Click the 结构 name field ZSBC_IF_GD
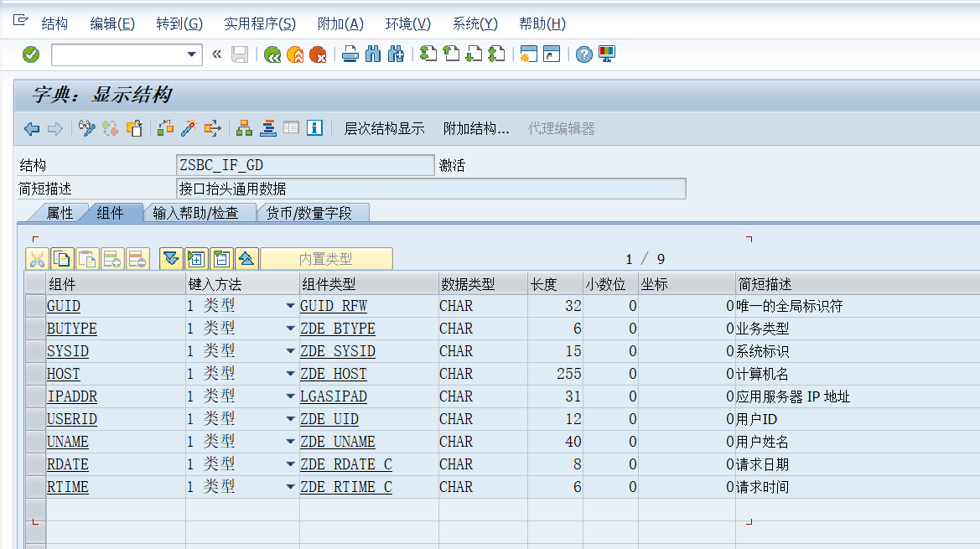This screenshot has width=980, height=549. [x=305, y=165]
